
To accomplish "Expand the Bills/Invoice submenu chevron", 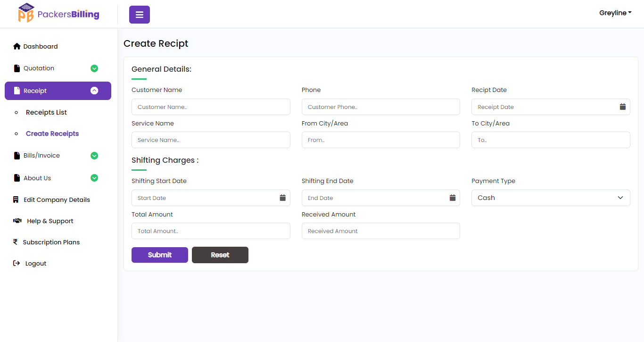I will 94,156.
